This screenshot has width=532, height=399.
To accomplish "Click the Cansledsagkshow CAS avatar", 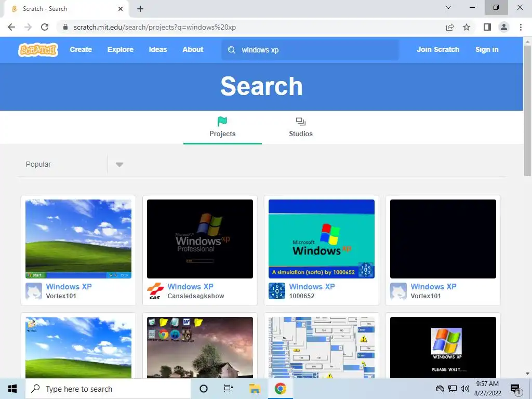I will (x=155, y=291).
